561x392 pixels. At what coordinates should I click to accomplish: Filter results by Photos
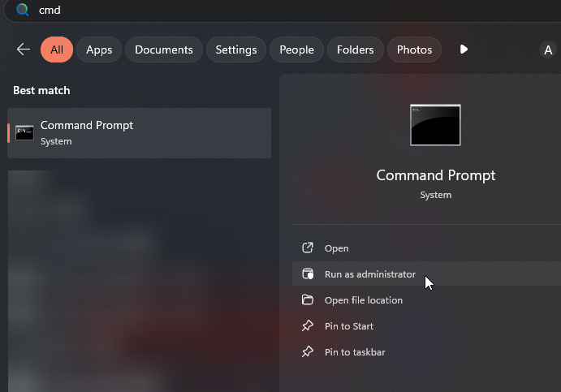(414, 50)
